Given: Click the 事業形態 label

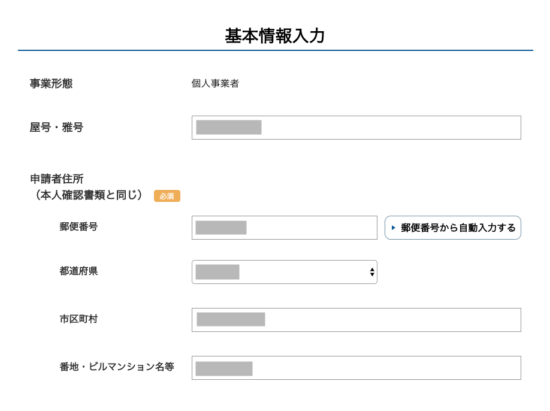Looking at the screenshot, I should click(x=51, y=83).
